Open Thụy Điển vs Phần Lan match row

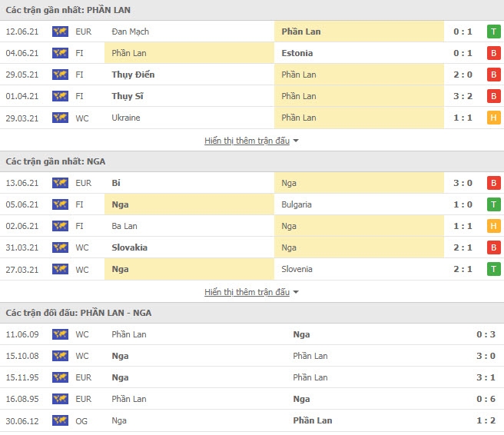tap(252, 75)
